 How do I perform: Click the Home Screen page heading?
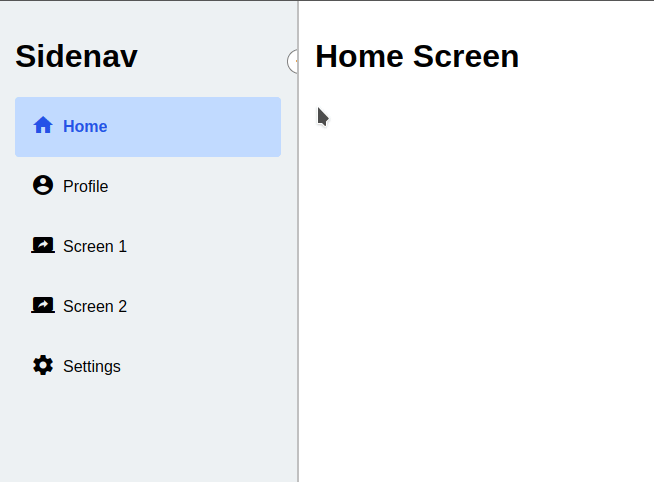point(417,56)
